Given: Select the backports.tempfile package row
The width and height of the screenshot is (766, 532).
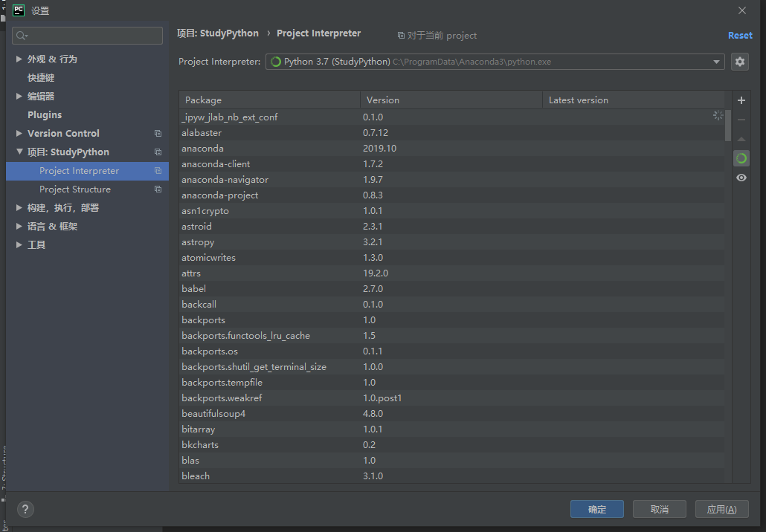Looking at the screenshot, I should point(452,383).
